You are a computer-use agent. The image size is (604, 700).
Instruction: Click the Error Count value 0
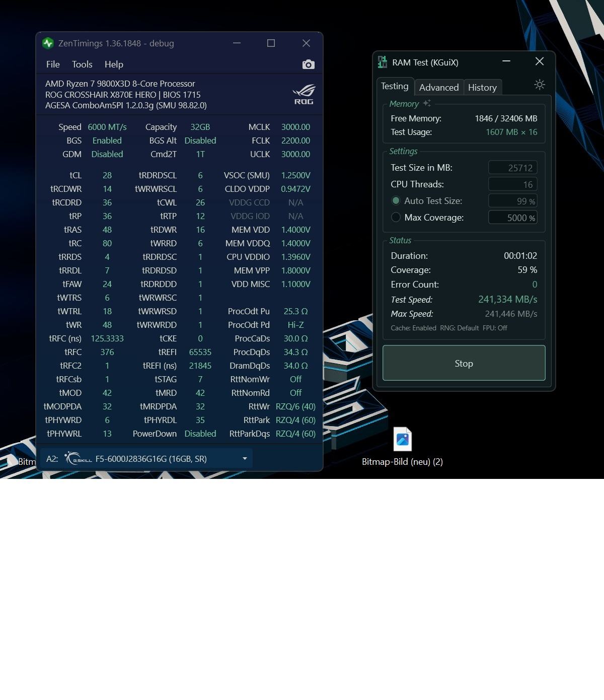click(x=535, y=285)
